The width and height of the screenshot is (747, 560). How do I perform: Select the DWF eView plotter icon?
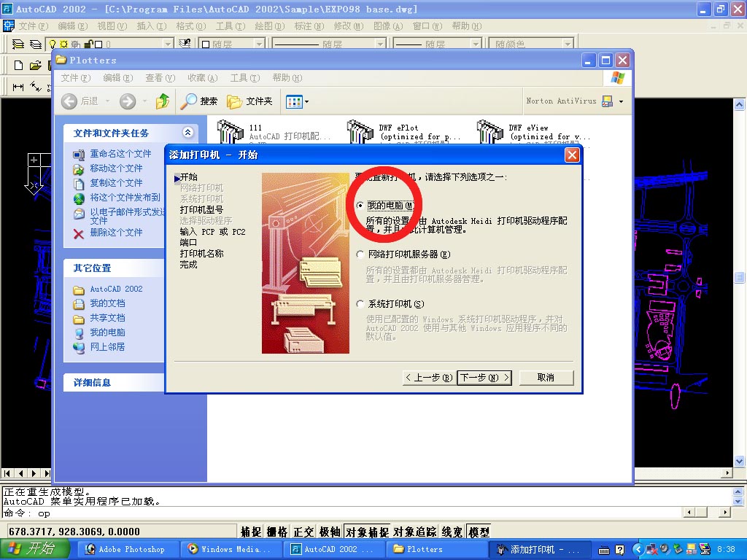click(489, 132)
